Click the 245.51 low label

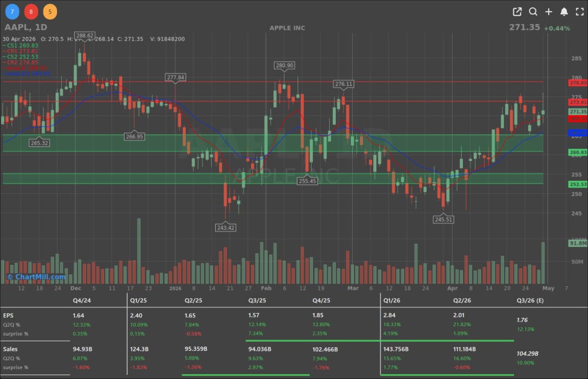(443, 219)
